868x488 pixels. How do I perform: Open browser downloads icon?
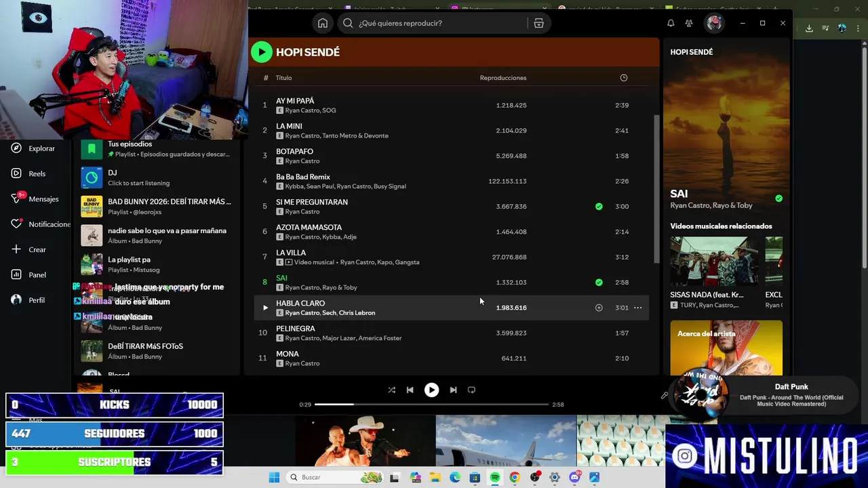(809, 28)
